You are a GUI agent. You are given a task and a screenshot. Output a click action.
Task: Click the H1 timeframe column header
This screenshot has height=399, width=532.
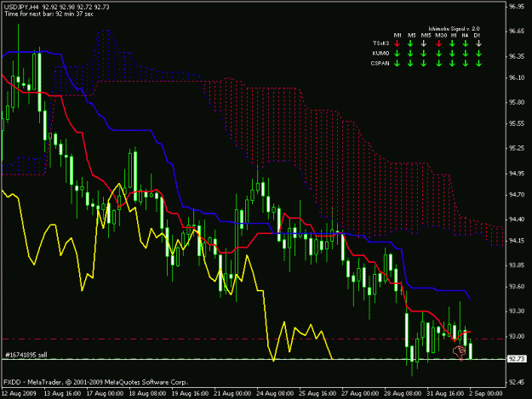pos(454,35)
